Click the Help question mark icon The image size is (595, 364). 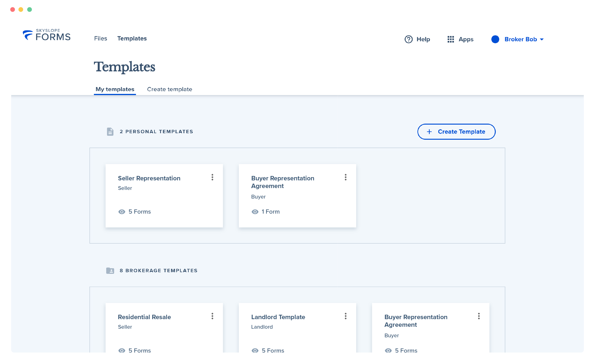(408, 39)
